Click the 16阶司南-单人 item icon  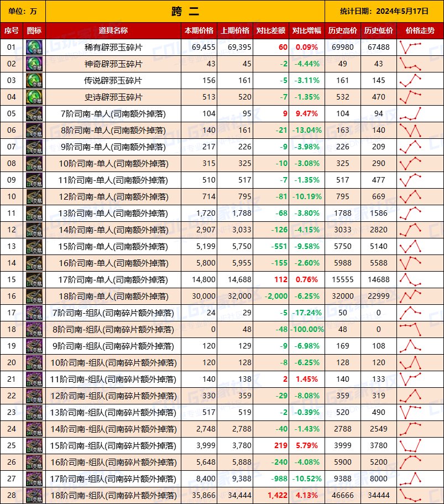click(34, 263)
